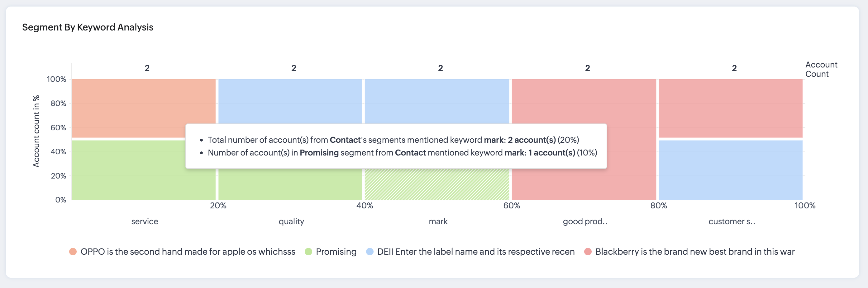The width and height of the screenshot is (868, 288).
Task: Click the orange OPPO legend color dot
Action: point(73,252)
